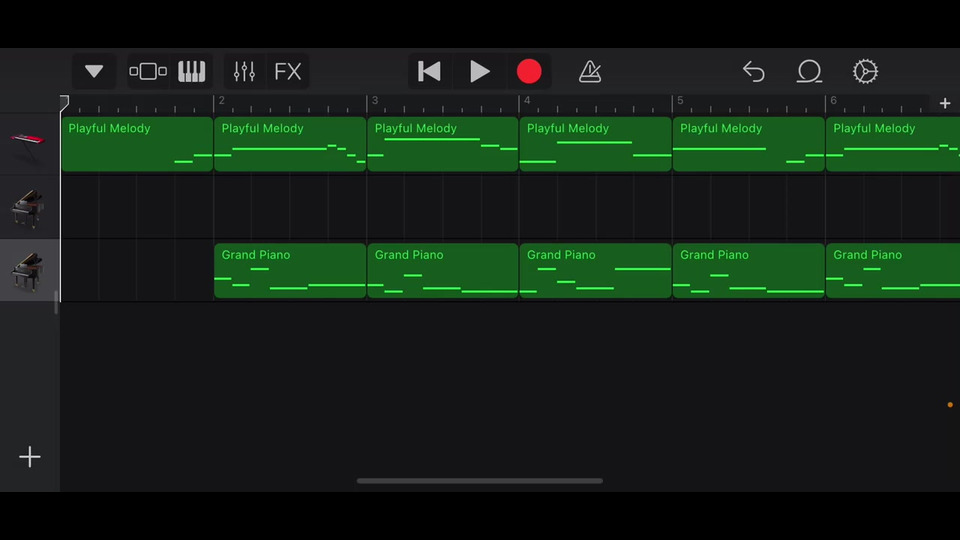Select the bottom grand piano track
This screenshot has width=960, height=540.
pyautogui.click(x=30, y=270)
